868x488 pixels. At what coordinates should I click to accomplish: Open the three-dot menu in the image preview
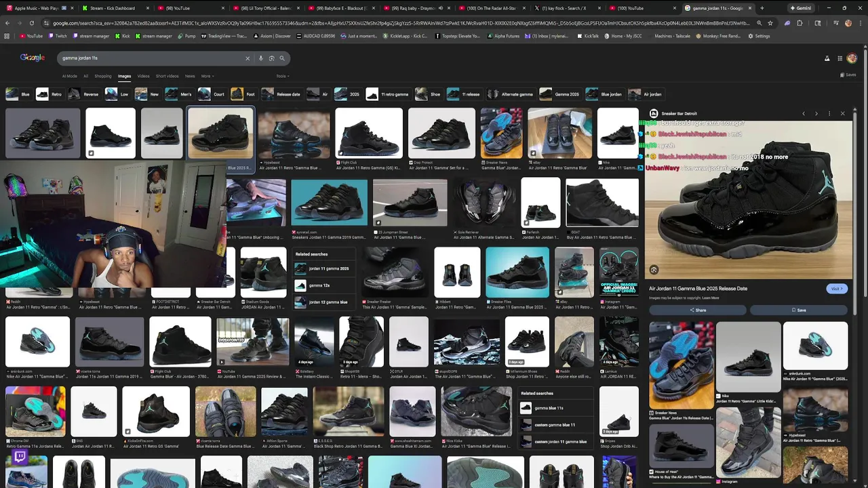[x=829, y=114]
